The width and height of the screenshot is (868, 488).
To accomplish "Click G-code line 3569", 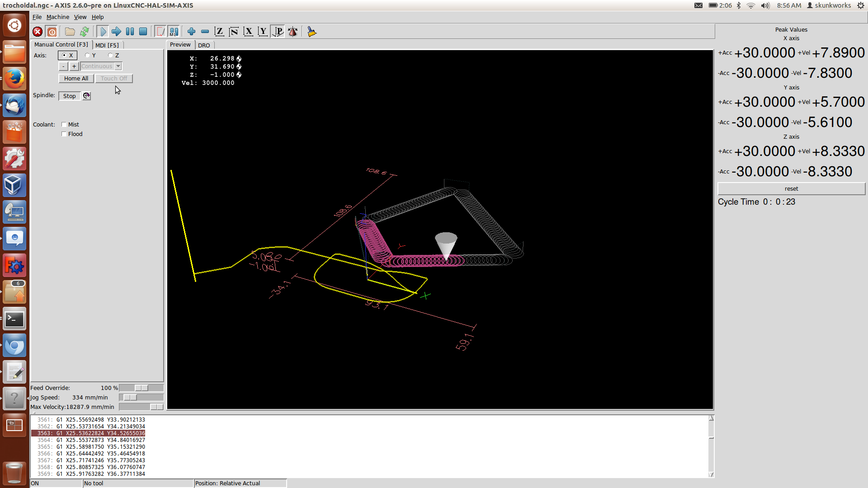I will pos(91,474).
